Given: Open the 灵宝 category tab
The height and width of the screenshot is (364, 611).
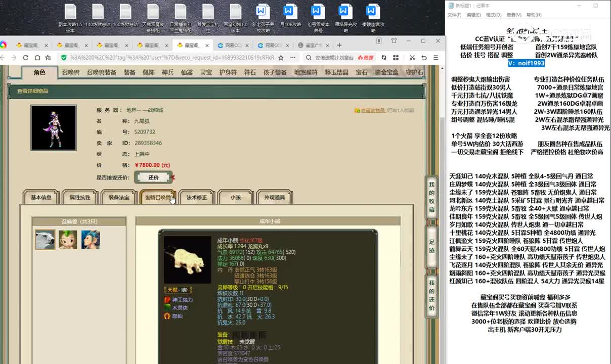Looking at the screenshot, I should coord(206,72).
